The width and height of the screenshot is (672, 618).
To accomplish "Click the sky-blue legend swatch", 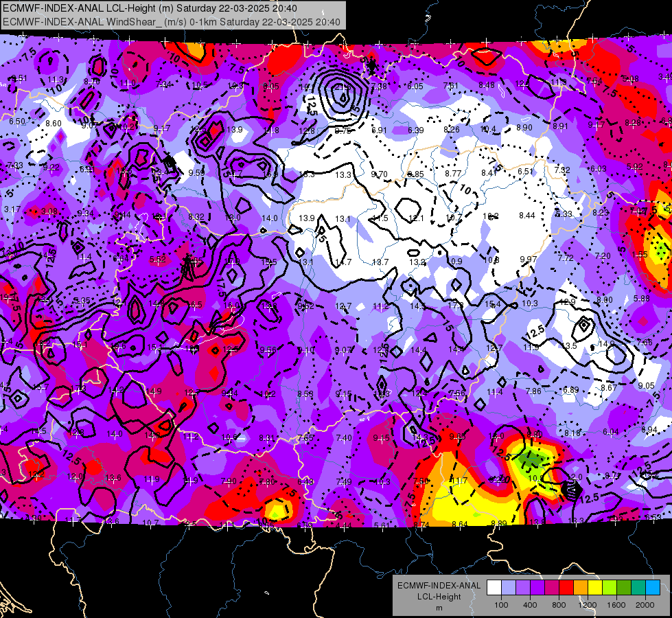I will tap(653, 588).
